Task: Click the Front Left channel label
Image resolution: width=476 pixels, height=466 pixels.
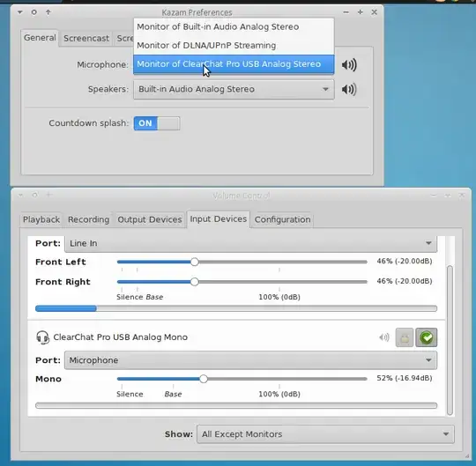Action: coord(61,262)
